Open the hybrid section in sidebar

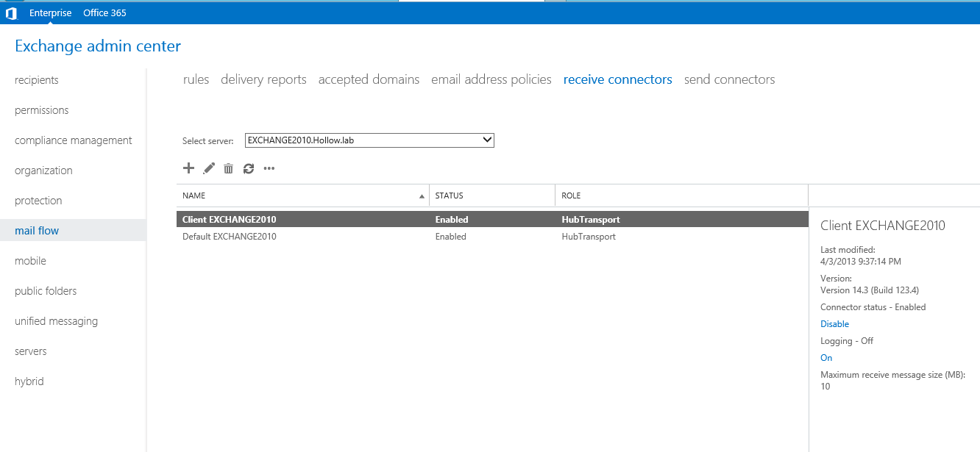pos(29,381)
